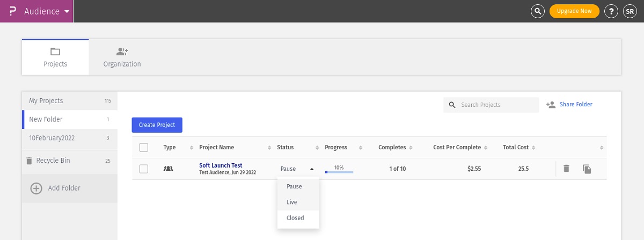Switch to the Organization tab
The image size is (644, 240).
(122, 57)
